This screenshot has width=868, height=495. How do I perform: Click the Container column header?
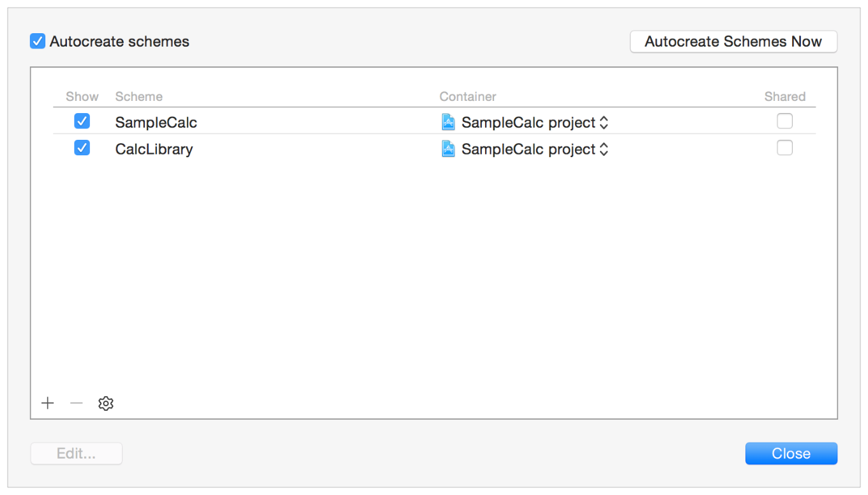point(468,96)
